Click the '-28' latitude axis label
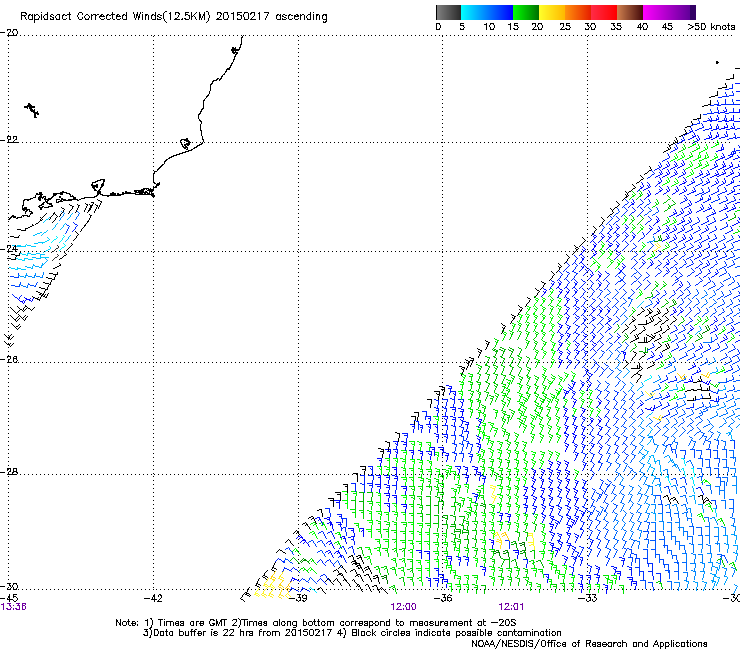The width and height of the screenshot is (740, 650). (9, 472)
